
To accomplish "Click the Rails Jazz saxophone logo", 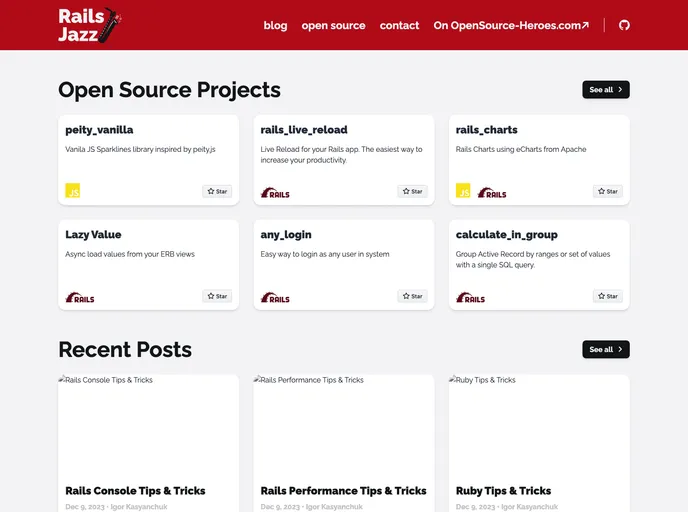I will [90, 25].
